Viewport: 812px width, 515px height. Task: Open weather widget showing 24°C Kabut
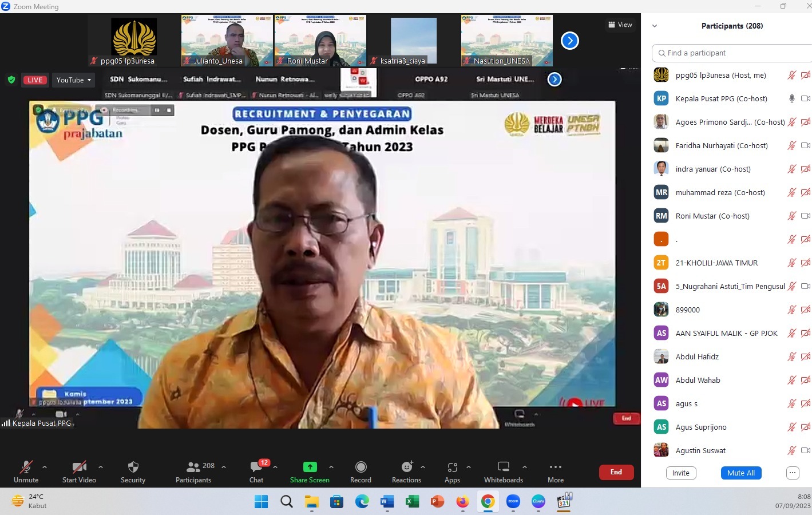(x=30, y=501)
